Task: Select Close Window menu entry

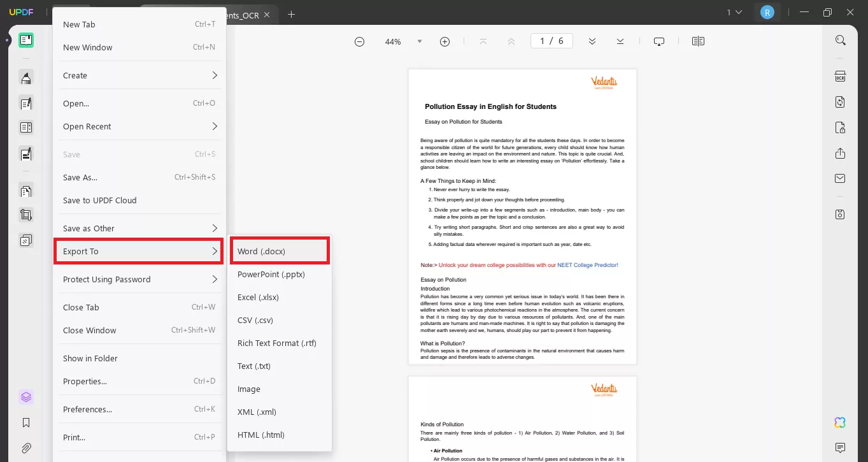Action: click(139, 330)
